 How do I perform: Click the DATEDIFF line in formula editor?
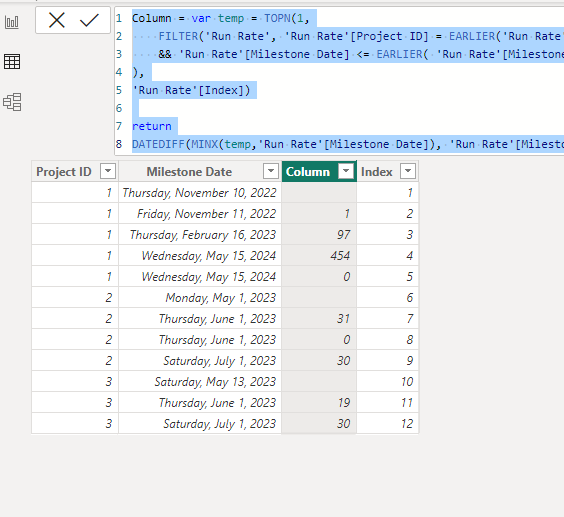pyautogui.click(x=347, y=144)
